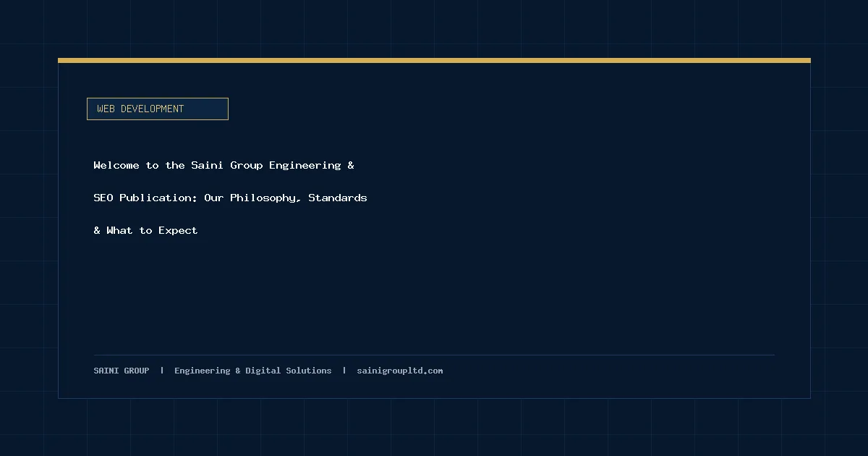Viewport: 868px width, 456px height.
Task: Click the WEB DEVELOPMENT category tag
Action: click(x=158, y=109)
